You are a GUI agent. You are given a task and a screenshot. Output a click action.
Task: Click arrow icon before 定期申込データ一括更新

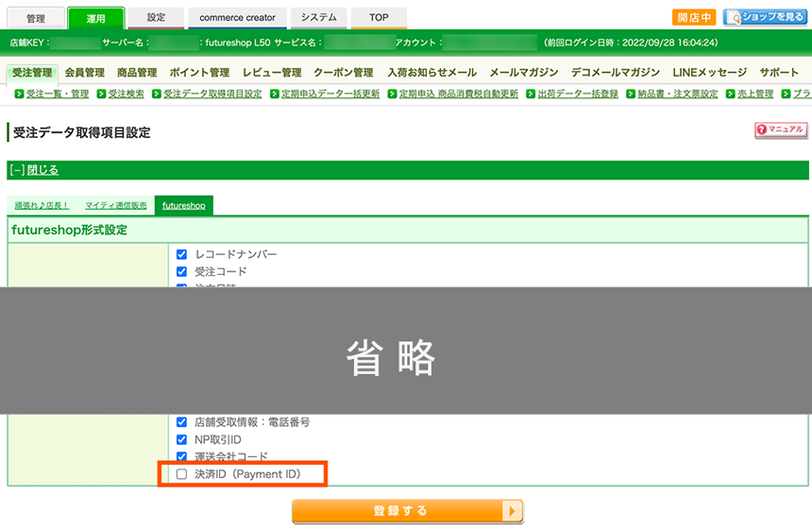[275, 94]
